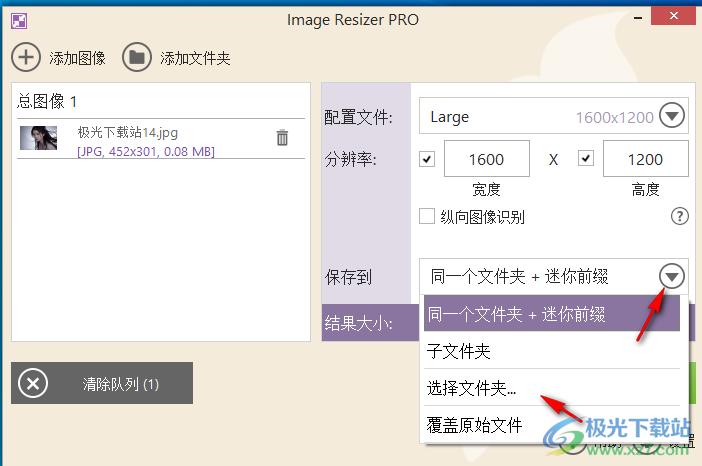Expand the Large 1600x1200 profile dropdown
This screenshot has height=466, width=702.
click(x=671, y=116)
